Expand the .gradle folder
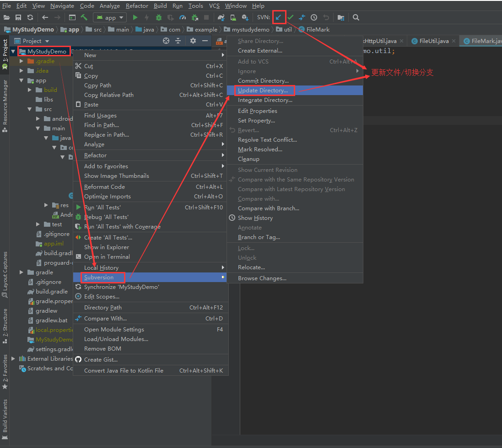 22,61
